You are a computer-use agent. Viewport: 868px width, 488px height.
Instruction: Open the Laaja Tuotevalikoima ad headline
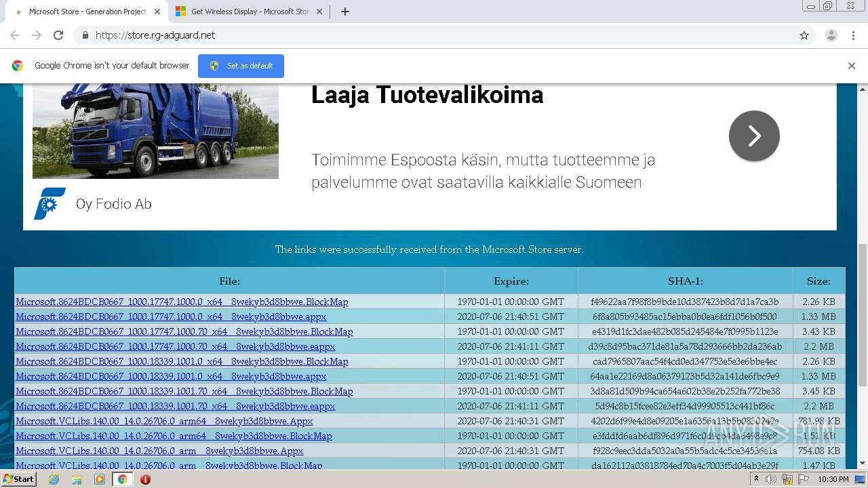[x=427, y=95]
